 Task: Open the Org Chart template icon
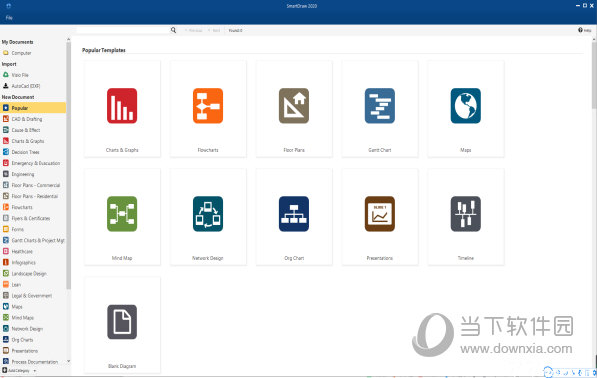pyautogui.click(x=294, y=214)
